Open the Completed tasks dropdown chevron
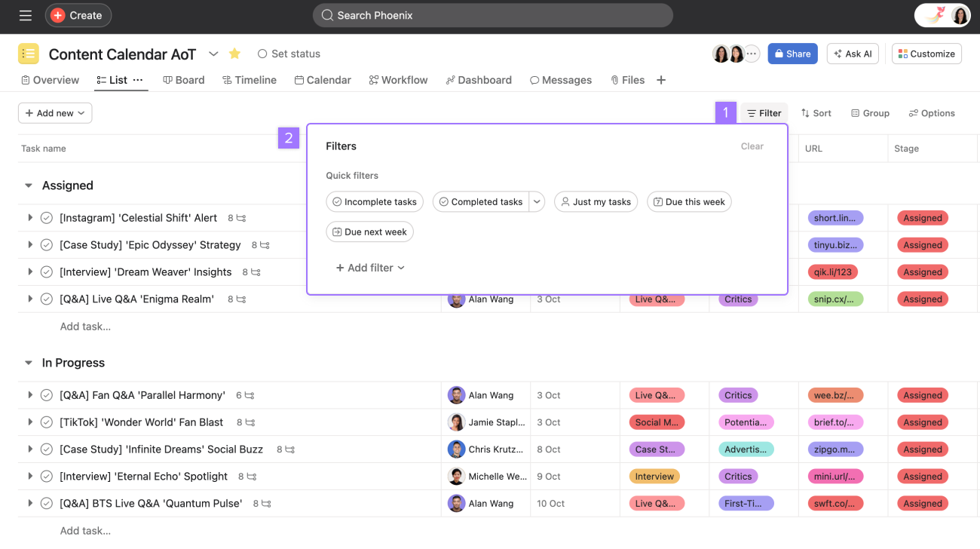The image size is (980, 549). [537, 201]
